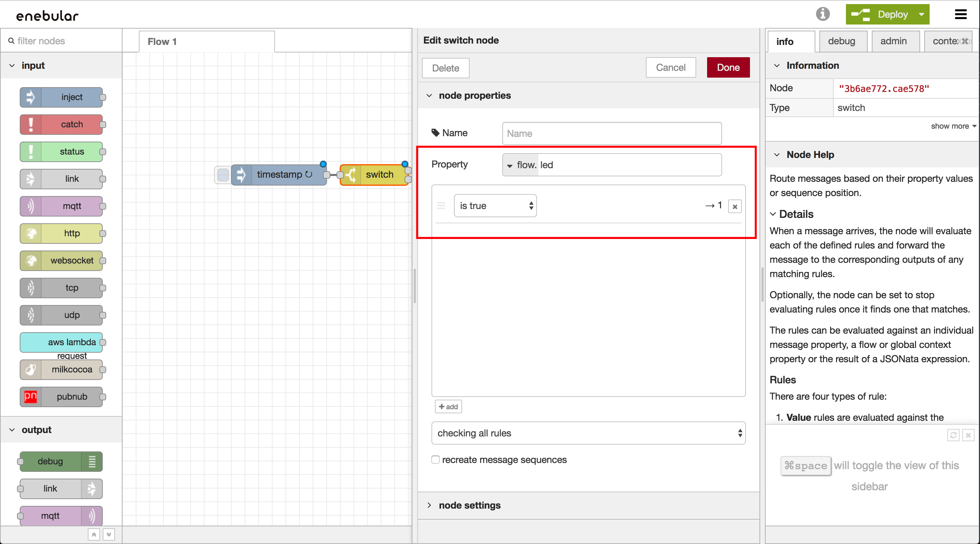Click the timestamp inject trigger button
980x544 pixels.
[223, 175]
